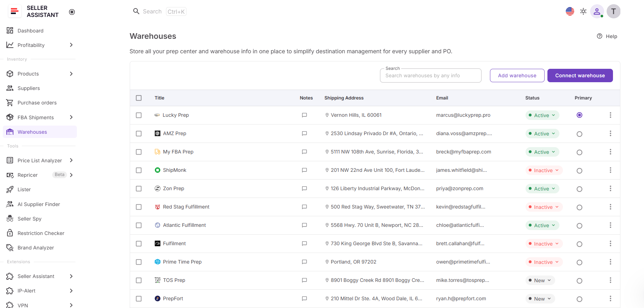Open Purchase orders in the sidebar

tap(40, 103)
